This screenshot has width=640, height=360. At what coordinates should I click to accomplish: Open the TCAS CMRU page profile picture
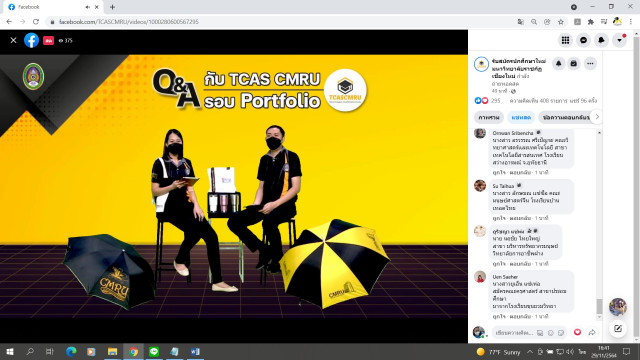(481, 64)
